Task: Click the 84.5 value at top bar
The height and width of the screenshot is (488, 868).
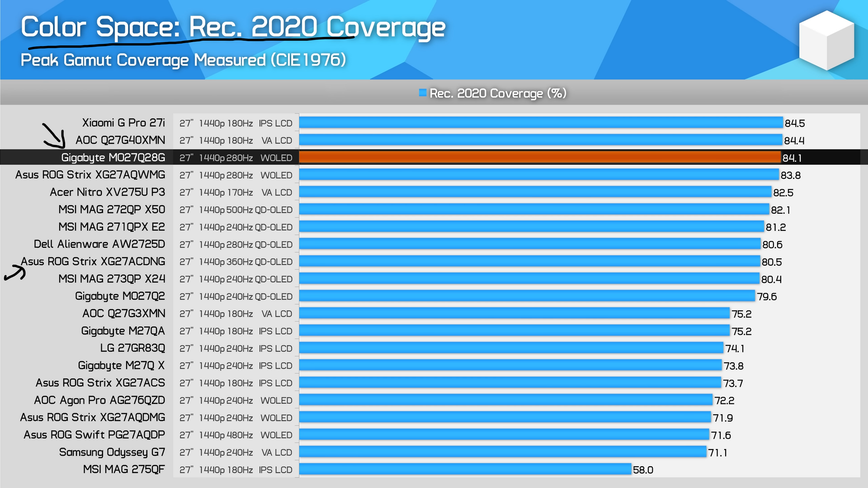Action: point(794,123)
